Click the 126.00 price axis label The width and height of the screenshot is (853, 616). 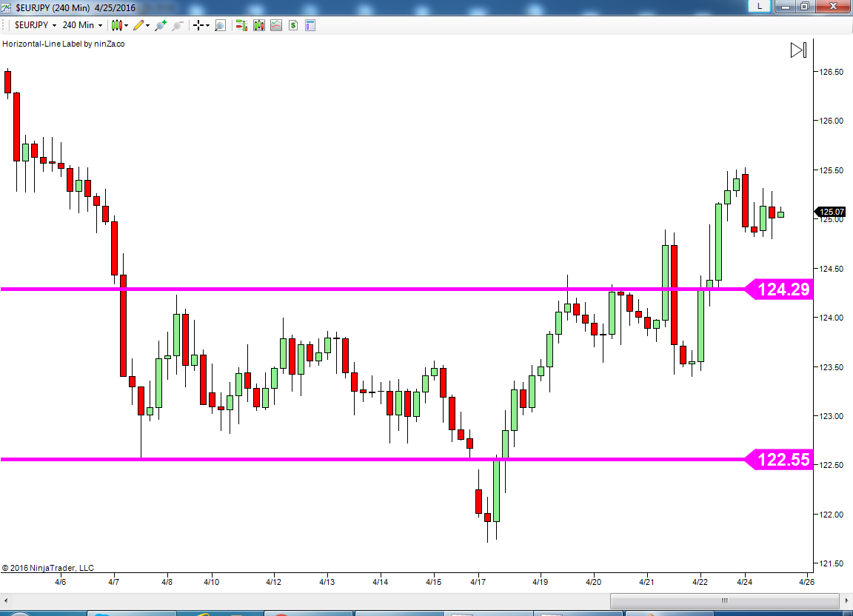(x=832, y=121)
